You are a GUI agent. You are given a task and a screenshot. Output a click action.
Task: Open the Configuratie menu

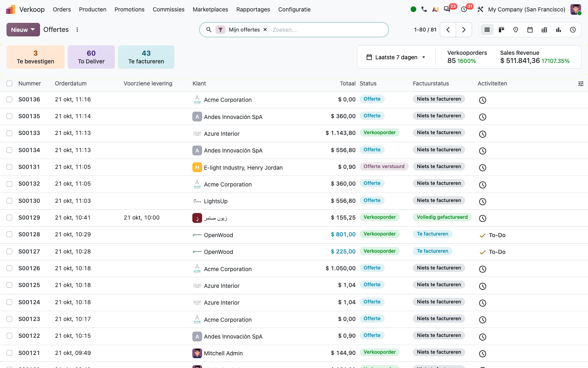click(294, 9)
